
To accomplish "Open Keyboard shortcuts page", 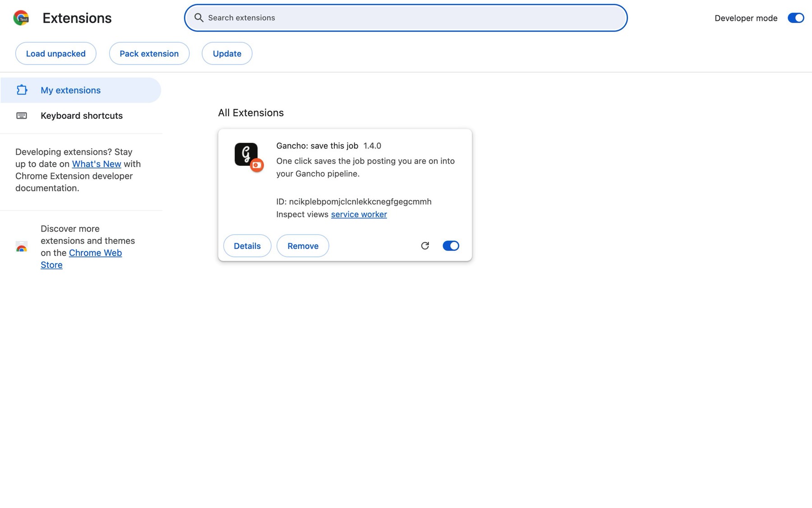I will tap(81, 116).
